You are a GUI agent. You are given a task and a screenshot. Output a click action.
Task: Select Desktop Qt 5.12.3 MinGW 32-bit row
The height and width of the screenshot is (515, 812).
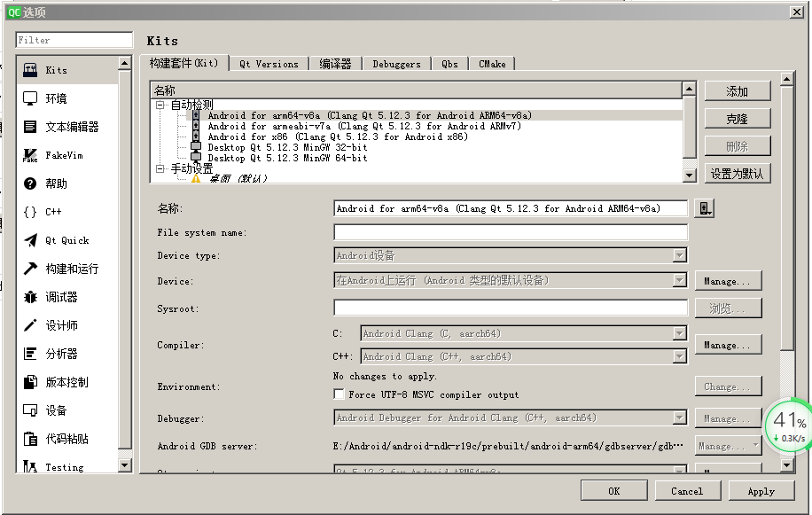(x=287, y=147)
